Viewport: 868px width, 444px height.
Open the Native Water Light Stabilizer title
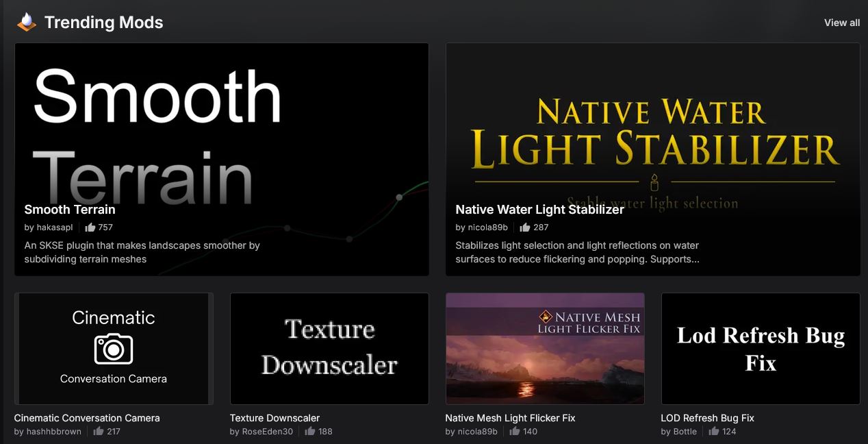click(x=539, y=210)
